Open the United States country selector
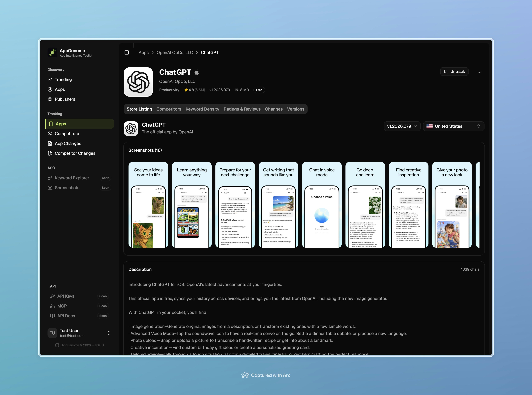Image resolution: width=532 pixels, height=395 pixels. tap(454, 126)
